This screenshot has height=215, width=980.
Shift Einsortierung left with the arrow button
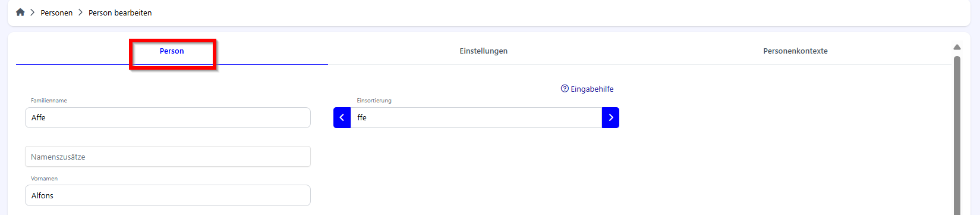(x=342, y=118)
